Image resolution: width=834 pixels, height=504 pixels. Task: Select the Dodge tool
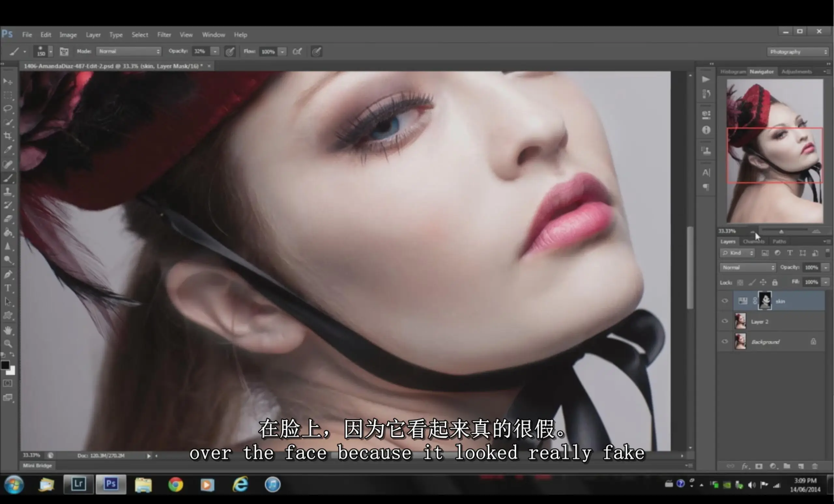[x=8, y=260]
